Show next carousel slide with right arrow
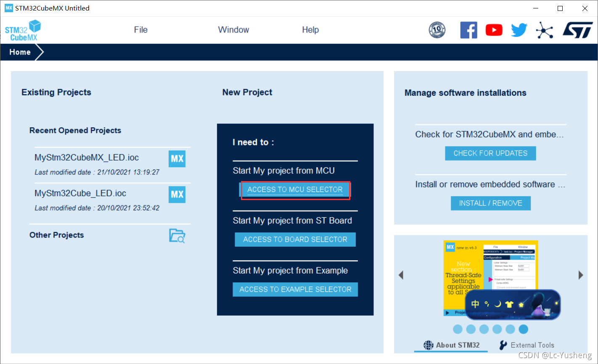The width and height of the screenshot is (598, 364). click(x=581, y=275)
